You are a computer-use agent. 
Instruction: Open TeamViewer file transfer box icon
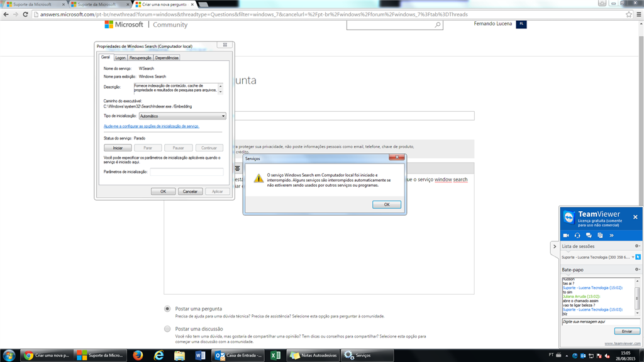[600, 236]
